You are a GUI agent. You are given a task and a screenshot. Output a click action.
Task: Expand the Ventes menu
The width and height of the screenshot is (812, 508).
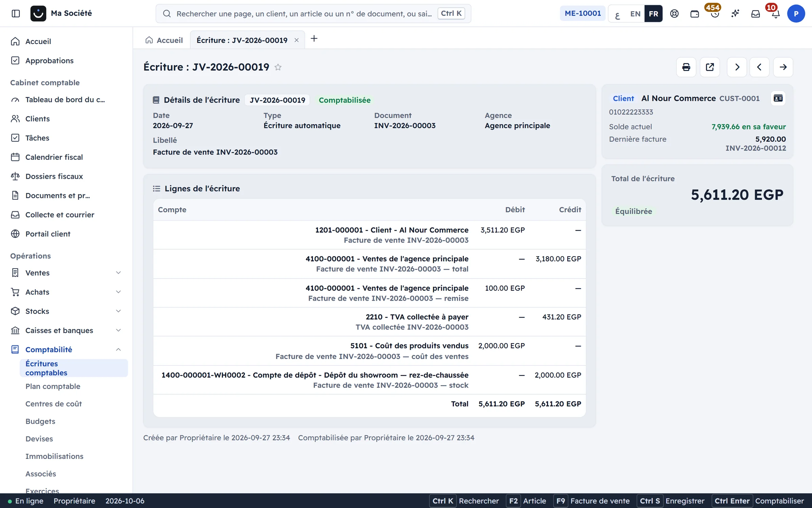click(66, 273)
